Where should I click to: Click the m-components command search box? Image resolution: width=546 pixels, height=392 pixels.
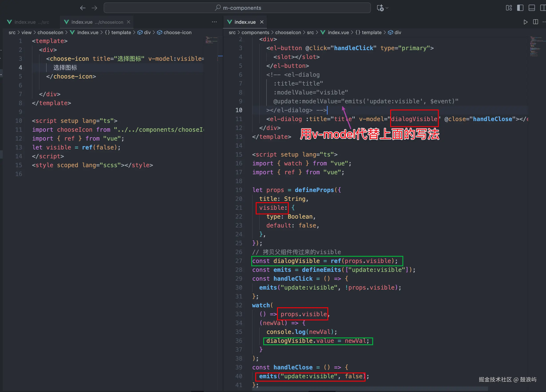point(237,8)
